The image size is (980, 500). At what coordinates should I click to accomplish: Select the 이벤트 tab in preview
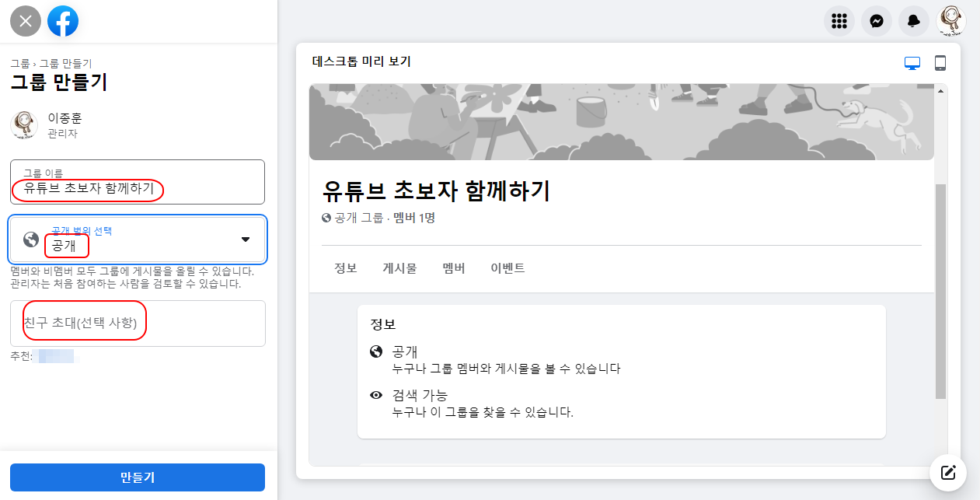click(x=507, y=268)
